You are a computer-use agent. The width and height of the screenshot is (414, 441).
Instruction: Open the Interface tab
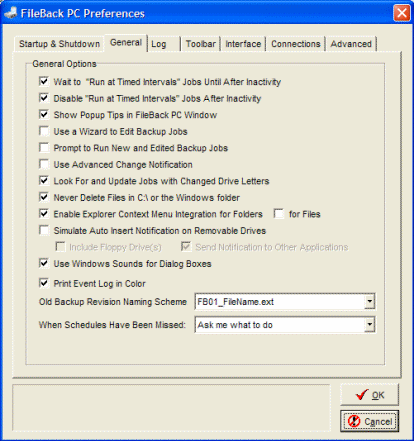pyautogui.click(x=243, y=44)
